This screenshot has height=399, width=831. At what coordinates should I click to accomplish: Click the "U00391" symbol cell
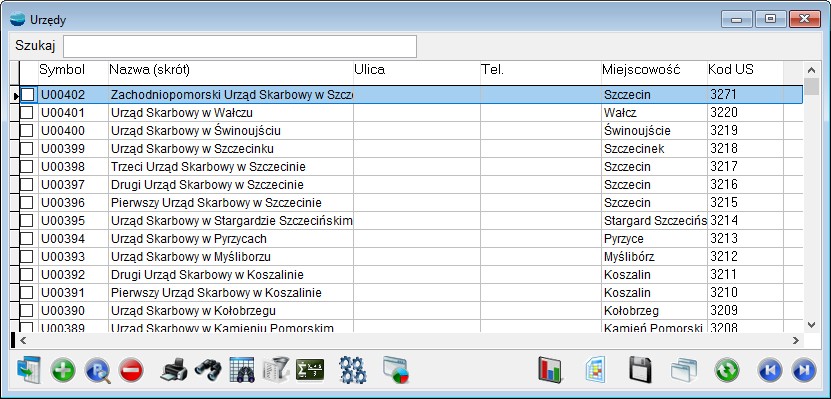pyautogui.click(x=73, y=293)
